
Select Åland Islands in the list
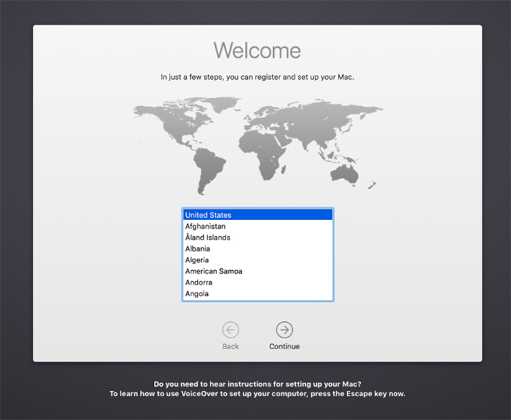tap(257, 238)
